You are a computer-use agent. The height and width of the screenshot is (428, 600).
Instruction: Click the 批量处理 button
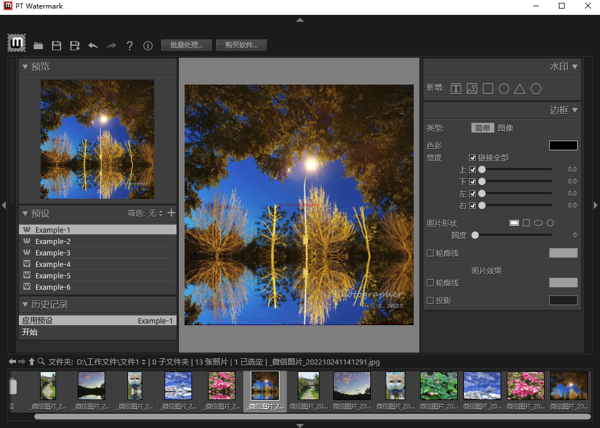(x=186, y=45)
